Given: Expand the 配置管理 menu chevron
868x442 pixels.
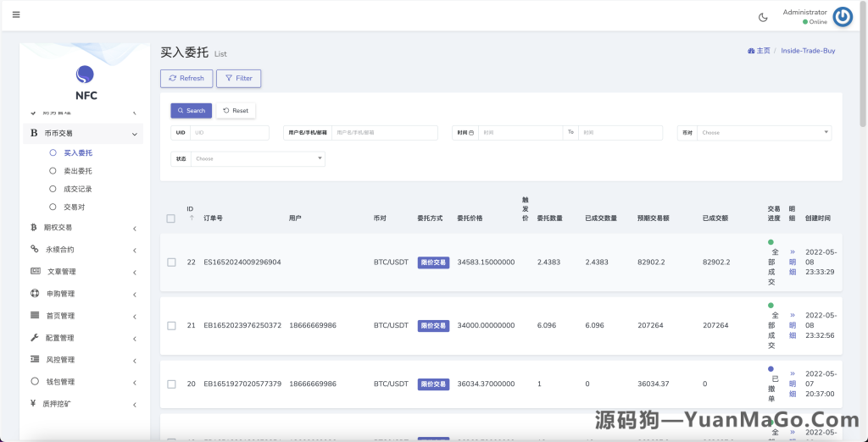Looking at the screenshot, I should coord(135,339).
